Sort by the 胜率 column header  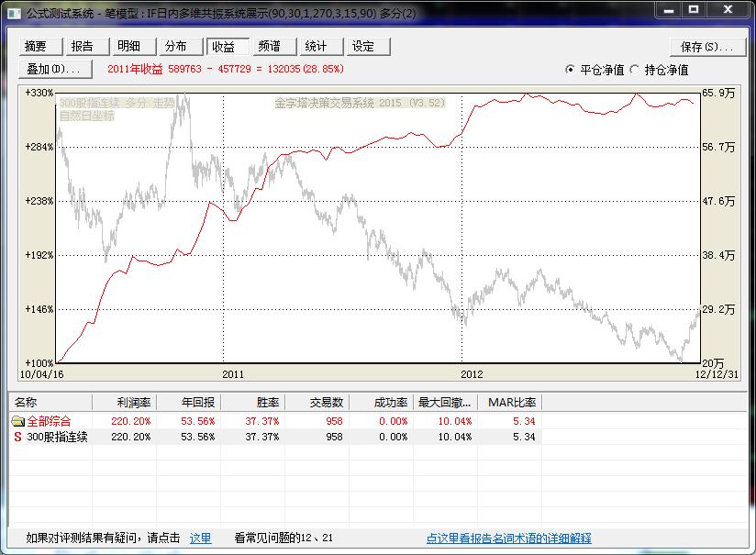pyautogui.click(x=252, y=402)
